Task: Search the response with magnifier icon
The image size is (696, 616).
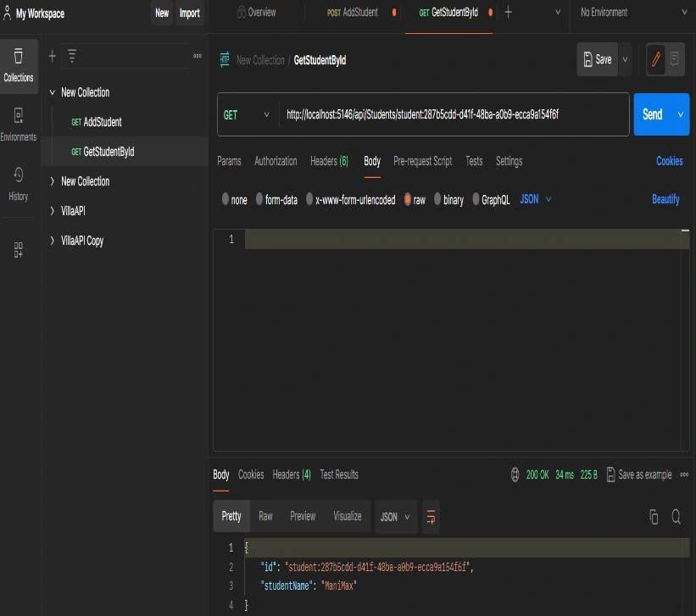Action: coord(676,517)
